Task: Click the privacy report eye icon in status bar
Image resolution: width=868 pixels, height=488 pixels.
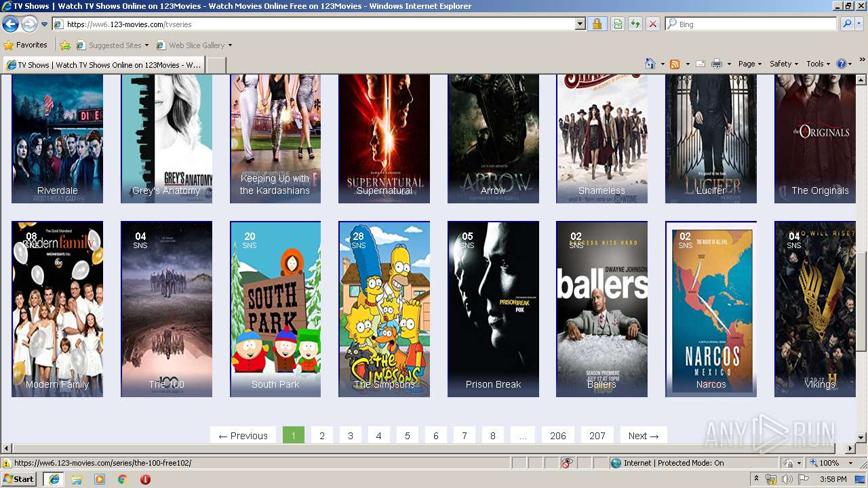Action: tap(567, 463)
